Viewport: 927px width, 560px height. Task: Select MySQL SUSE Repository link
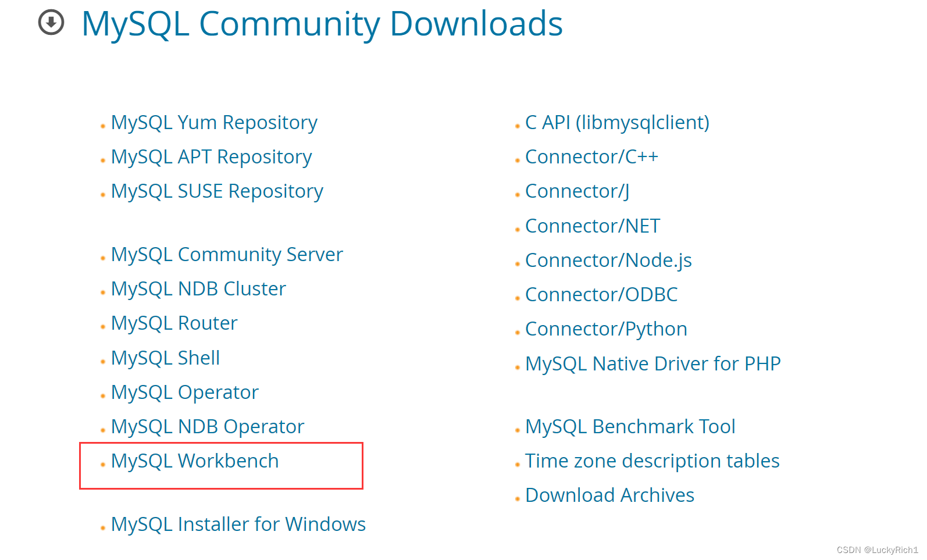click(217, 191)
